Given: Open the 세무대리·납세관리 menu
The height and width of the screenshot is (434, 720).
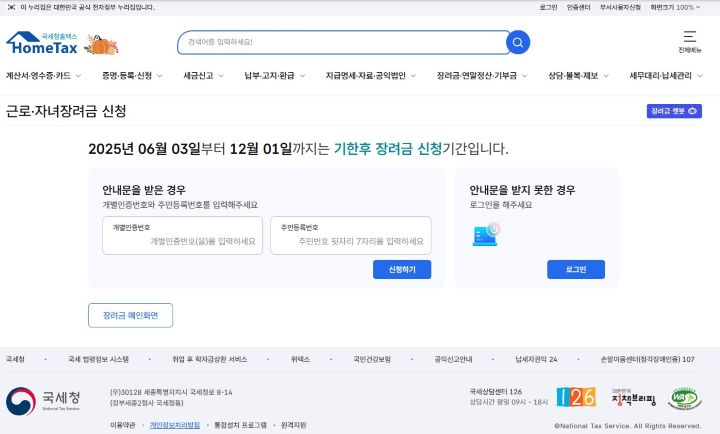Looking at the screenshot, I should click(665, 76).
